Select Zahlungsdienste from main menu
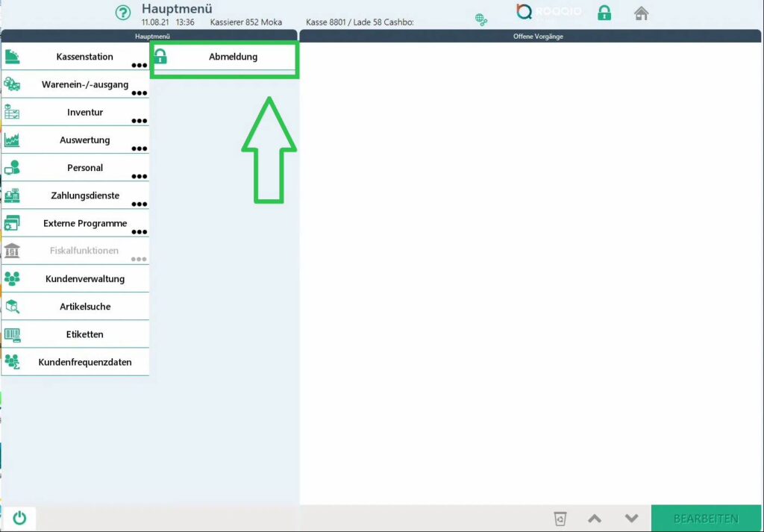This screenshot has width=764, height=532. 84,195
